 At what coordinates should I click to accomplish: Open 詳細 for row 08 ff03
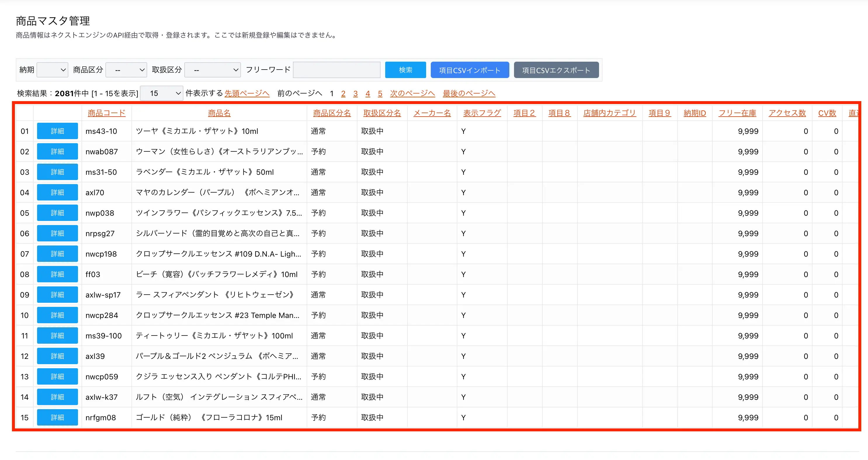point(57,274)
